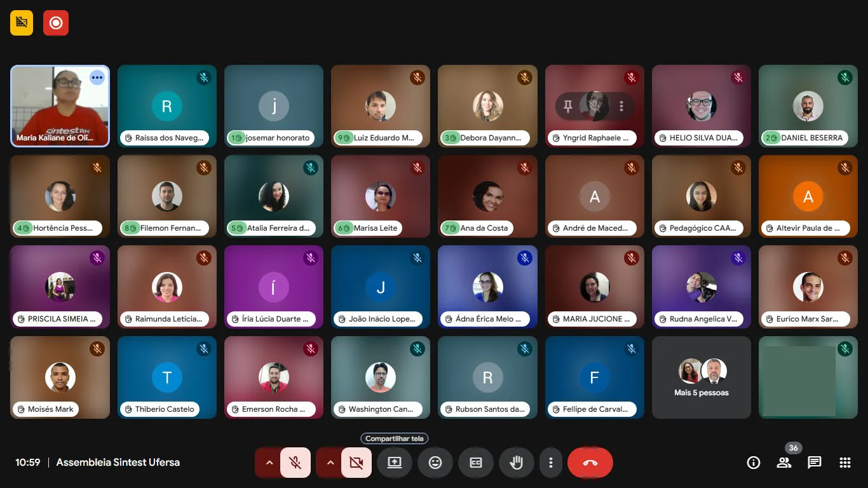The width and height of the screenshot is (868, 488).
Task: Click the yellow screen-off icon at top left
Action: click(22, 23)
